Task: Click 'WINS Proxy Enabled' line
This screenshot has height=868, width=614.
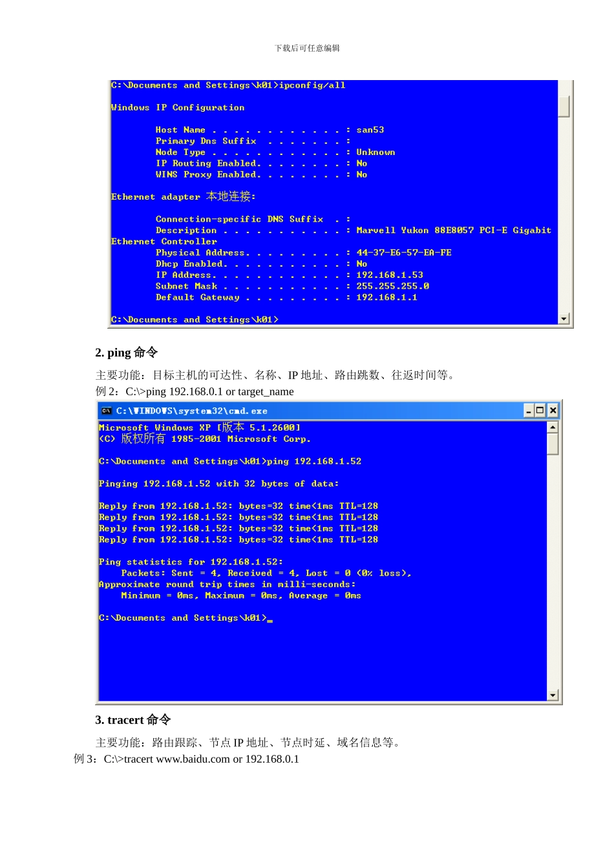Action: (x=261, y=175)
